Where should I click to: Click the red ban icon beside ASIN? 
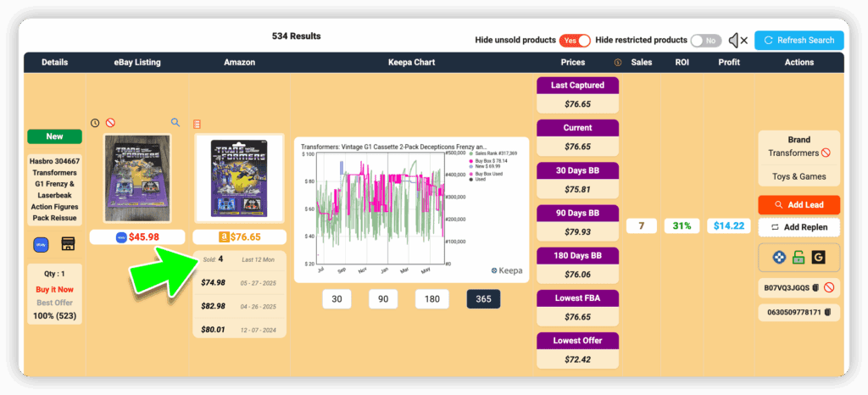[829, 287]
